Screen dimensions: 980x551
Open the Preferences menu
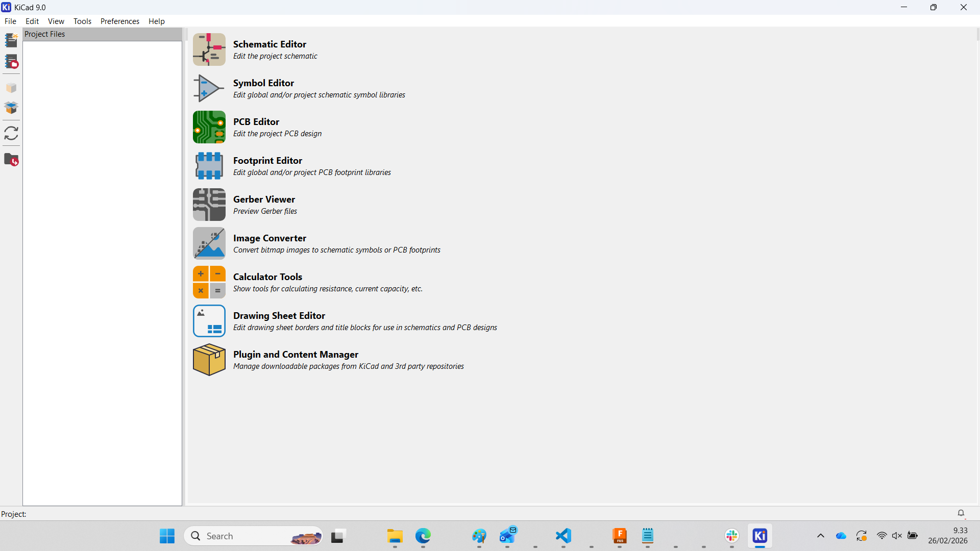tap(119, 21)
